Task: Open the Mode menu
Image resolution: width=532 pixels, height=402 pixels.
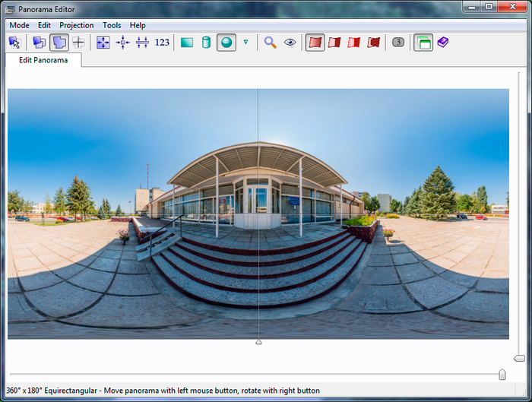Action: [x=19, y=25]
